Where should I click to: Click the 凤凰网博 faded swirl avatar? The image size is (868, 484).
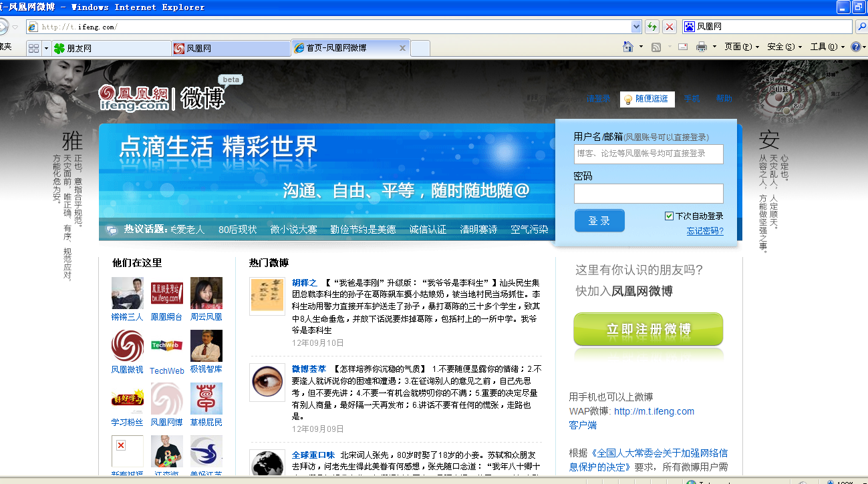click(x=166, y=399)
